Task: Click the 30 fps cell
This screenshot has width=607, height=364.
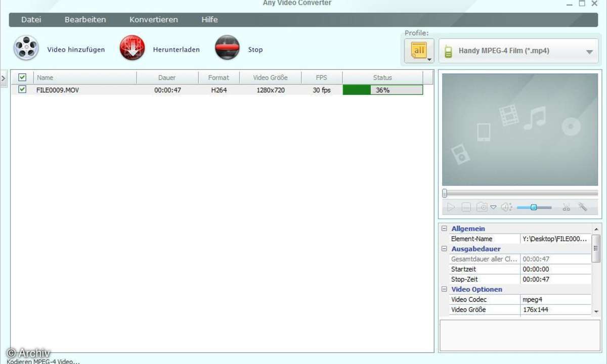Action: pyautogui.click(x=322, y=90)
